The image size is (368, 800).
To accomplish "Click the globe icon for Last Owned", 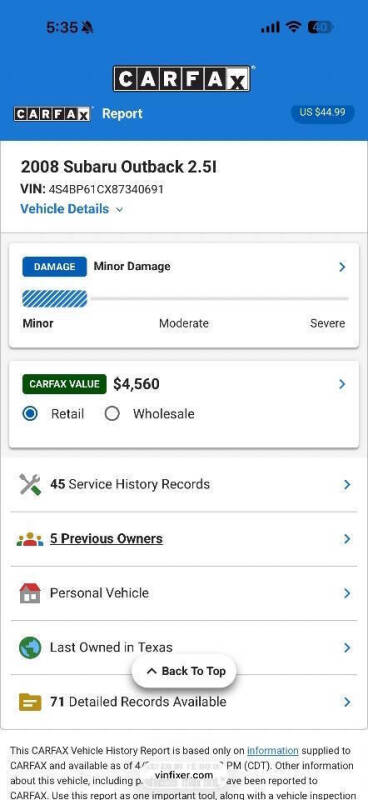I will 30,647.
